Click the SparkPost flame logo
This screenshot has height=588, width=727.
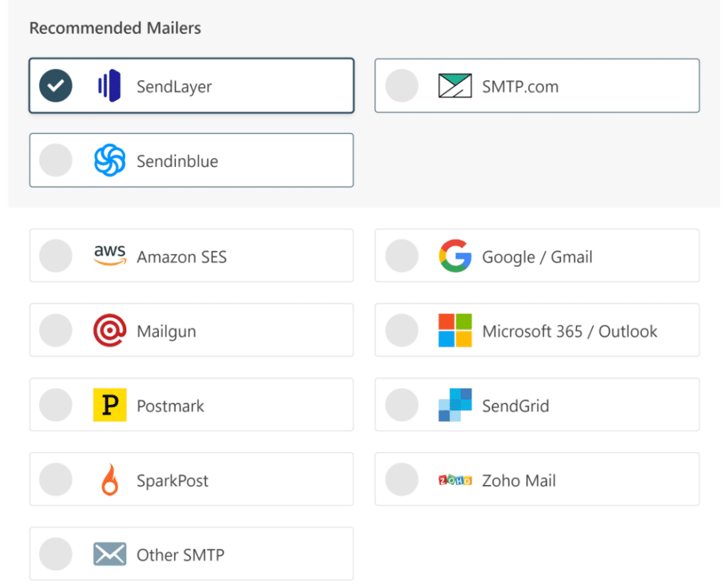(107, 479)
